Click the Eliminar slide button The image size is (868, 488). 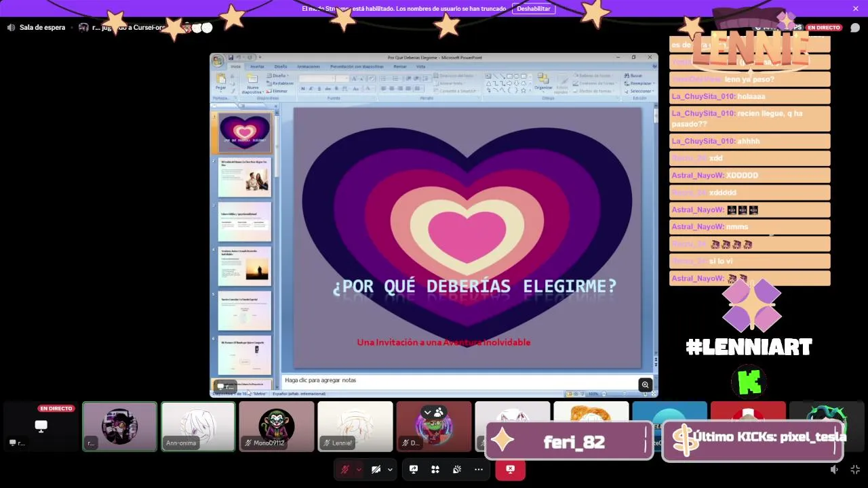tap(277, 91)
